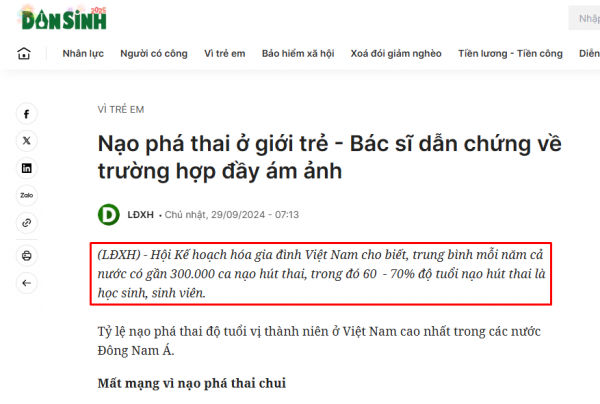Click the green D author avatar
Image resolution: width=600 pixels, height=404 pixels.
click(x=109, y=215)
